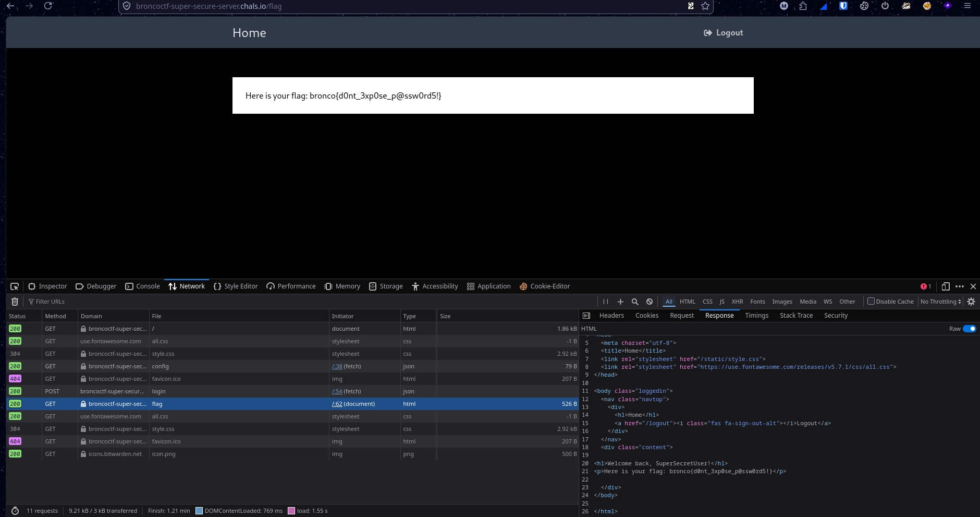Image resolution: width=980 pixels, height=517 pixels.
Task: Reload the page in browser toolbar
Action: [48, 6]
